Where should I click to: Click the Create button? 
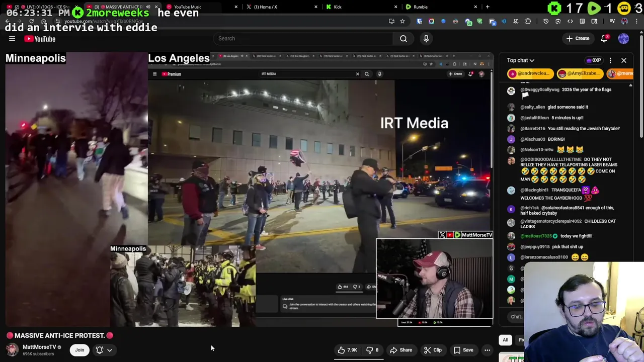578,39
